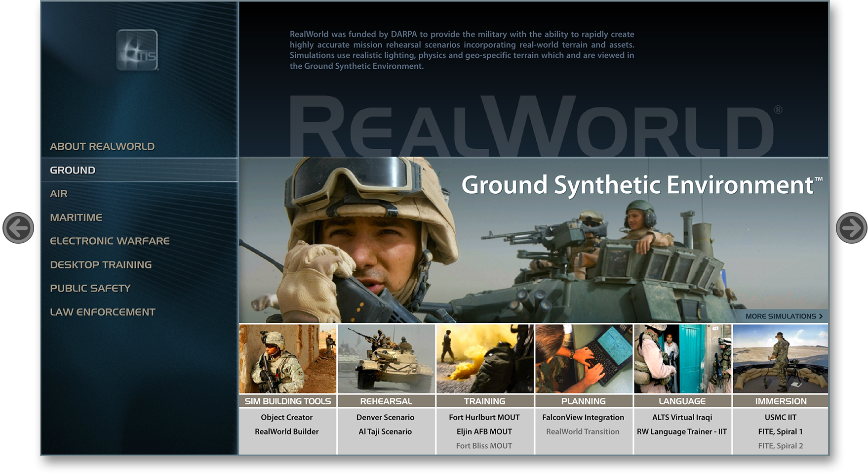
Task: Open Object Creator link
Action: [x=287, y=418]
